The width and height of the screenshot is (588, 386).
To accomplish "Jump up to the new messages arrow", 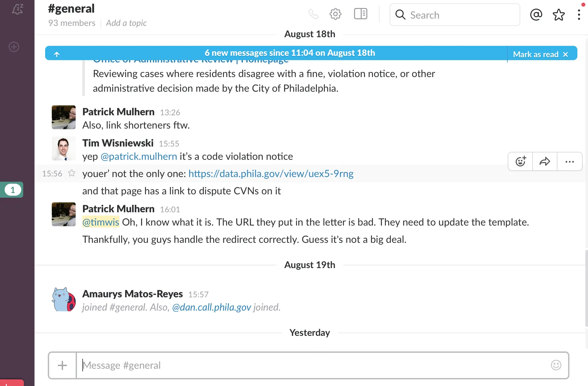I will [x=57, y=54].
